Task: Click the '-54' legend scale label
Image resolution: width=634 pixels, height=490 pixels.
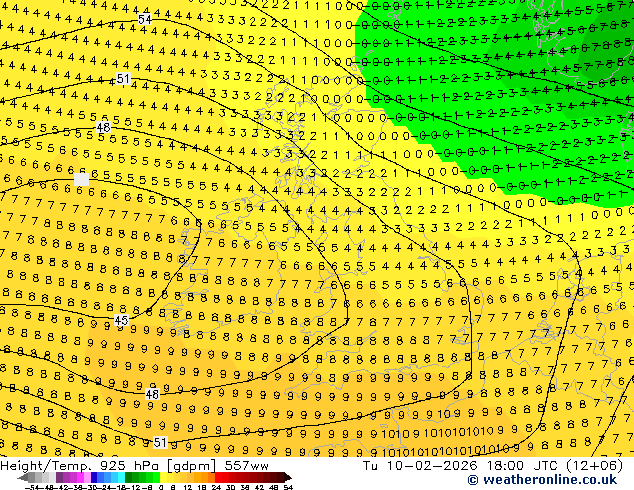Action: coord(32,488)
